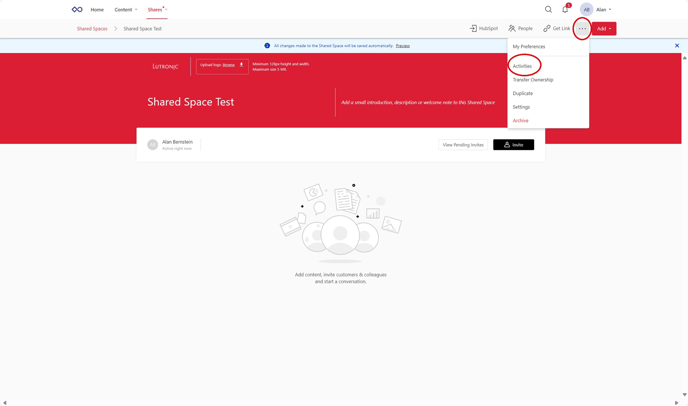Open the HubSpot integration

[x=484, y=29]
